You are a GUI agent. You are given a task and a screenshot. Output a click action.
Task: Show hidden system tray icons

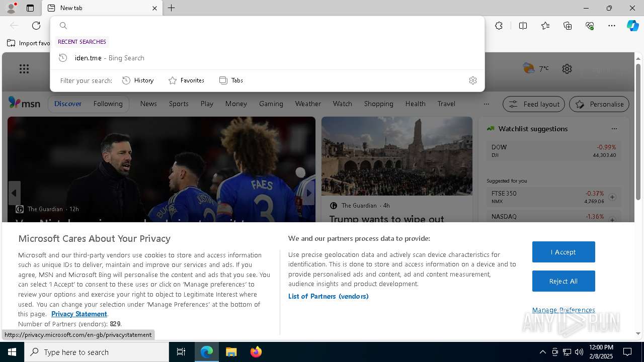[x=542, y=352]
